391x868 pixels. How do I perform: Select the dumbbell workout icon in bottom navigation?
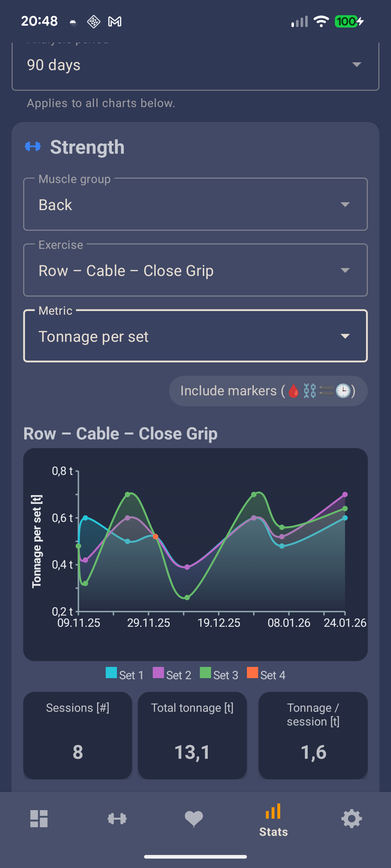click(117, 819)
